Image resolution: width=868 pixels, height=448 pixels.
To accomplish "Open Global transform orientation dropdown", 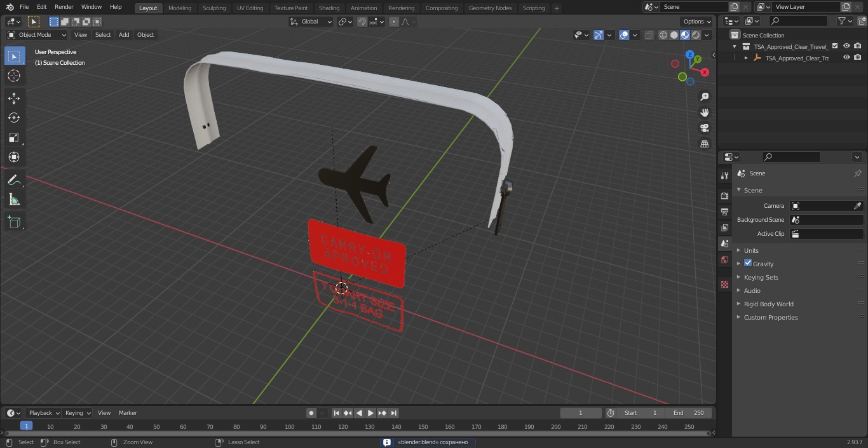I will (311, 22).
